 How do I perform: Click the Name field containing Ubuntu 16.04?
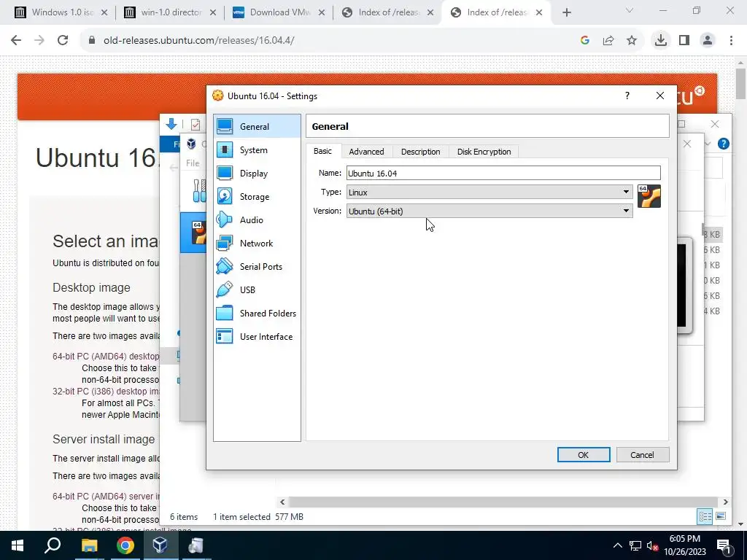(x=503, y=173)
